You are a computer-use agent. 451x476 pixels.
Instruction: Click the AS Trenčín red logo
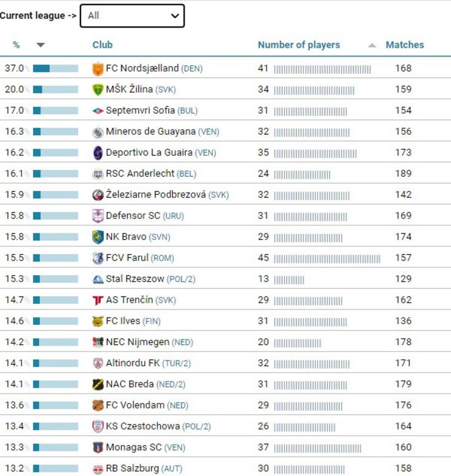click(98, 300)
